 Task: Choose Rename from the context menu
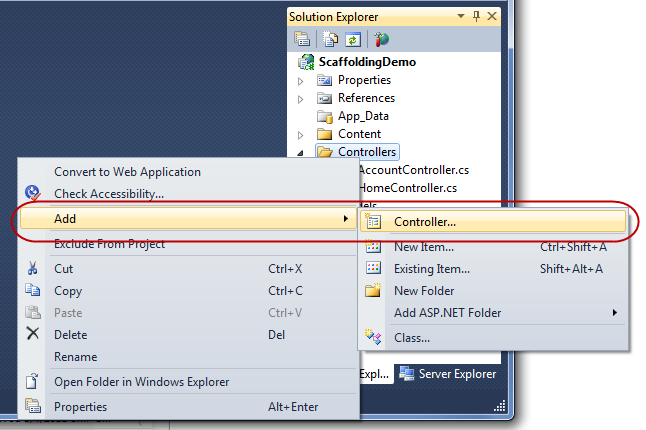(x=187, y=357)
